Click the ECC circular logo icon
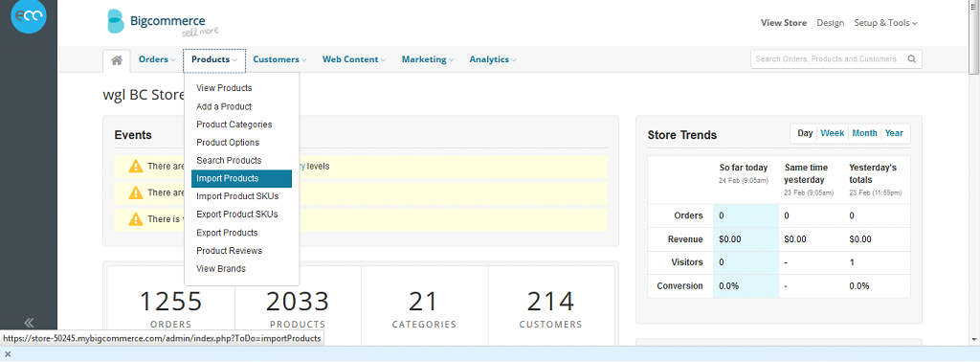The image size is (980, 362). [28, 17]
